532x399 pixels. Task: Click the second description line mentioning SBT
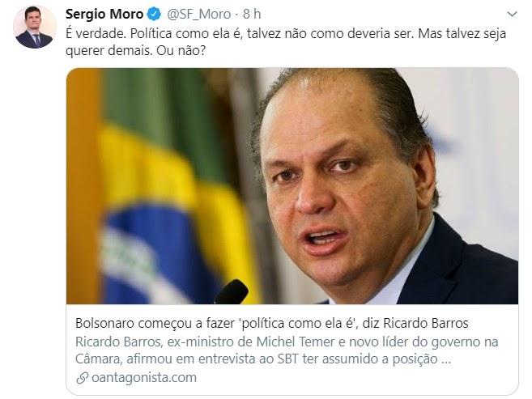point(263,359)
